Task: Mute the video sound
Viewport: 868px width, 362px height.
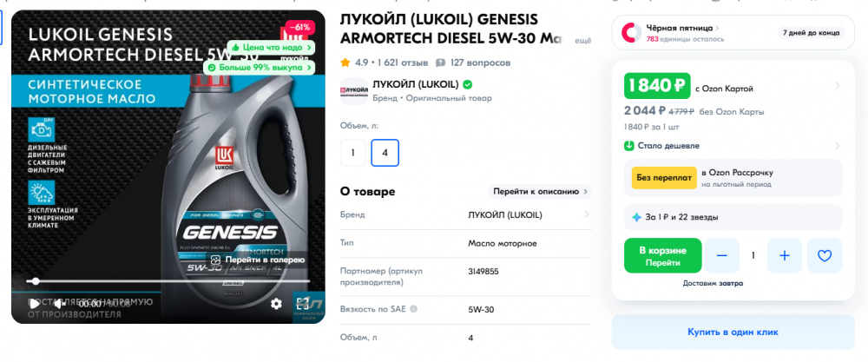Action: coord(59,303)
